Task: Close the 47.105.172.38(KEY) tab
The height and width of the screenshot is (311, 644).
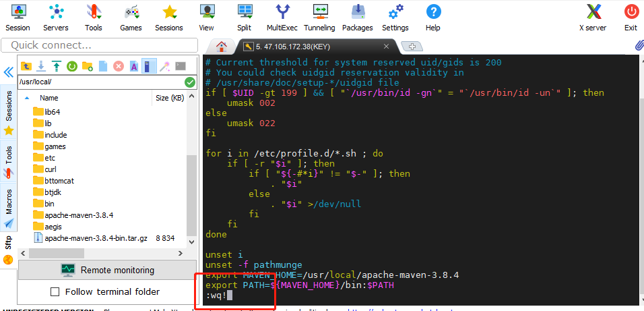Action: click(x=386, y=47)
